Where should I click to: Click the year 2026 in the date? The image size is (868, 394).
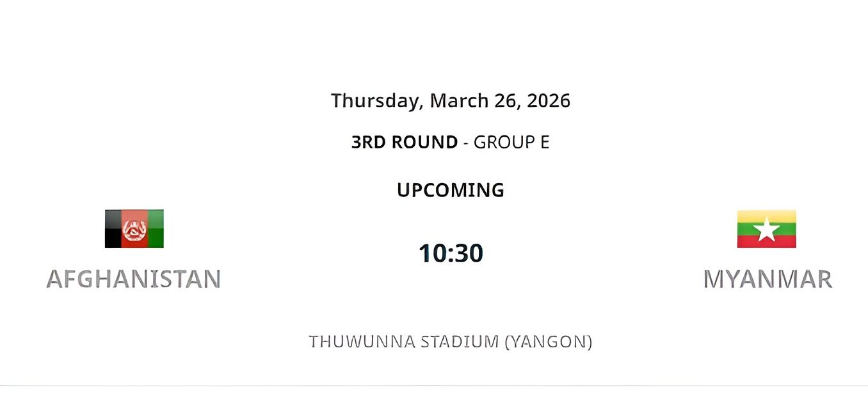[549, 100]
